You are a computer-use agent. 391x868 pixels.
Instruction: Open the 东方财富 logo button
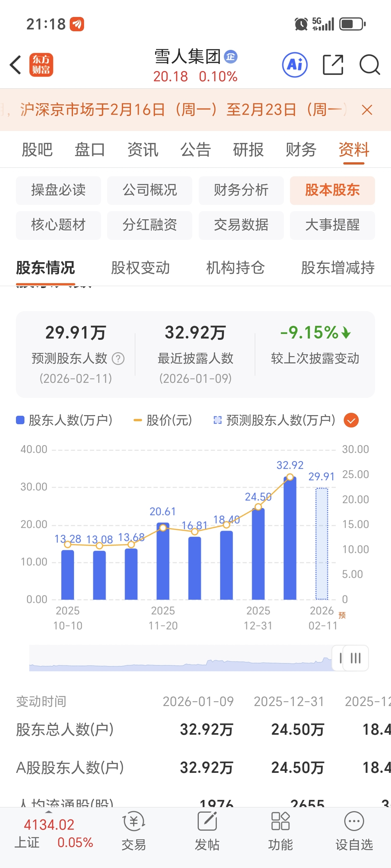[41, 65]
